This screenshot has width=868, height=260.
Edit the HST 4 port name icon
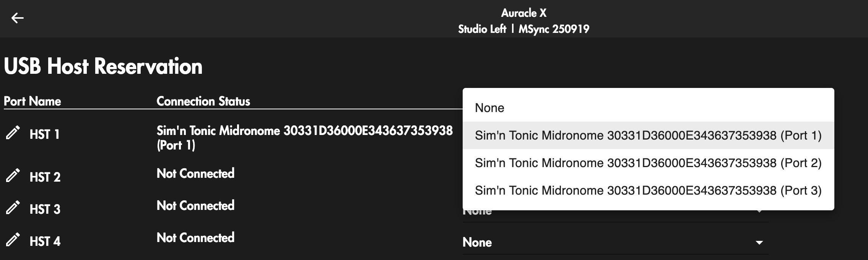pos(13,240)
